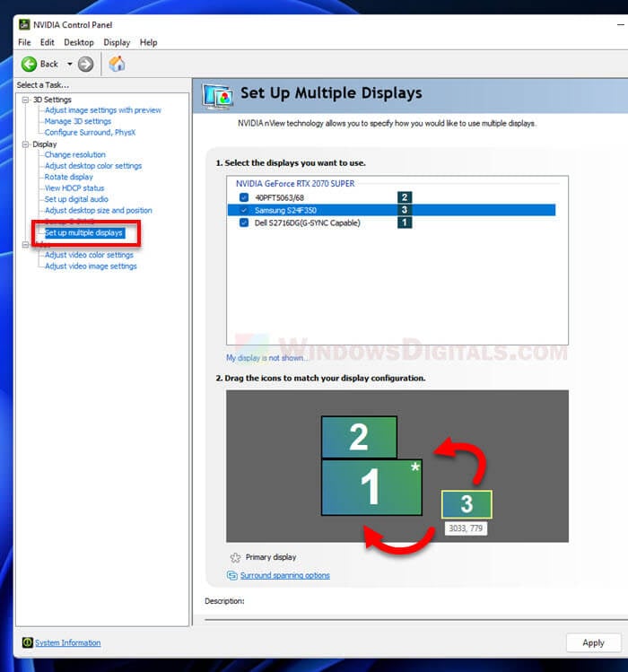The height and width of the screenshot is (672, 628).
Task: Click number badge 2 beside 40PFT5063/68
Action: coord(405,197)
